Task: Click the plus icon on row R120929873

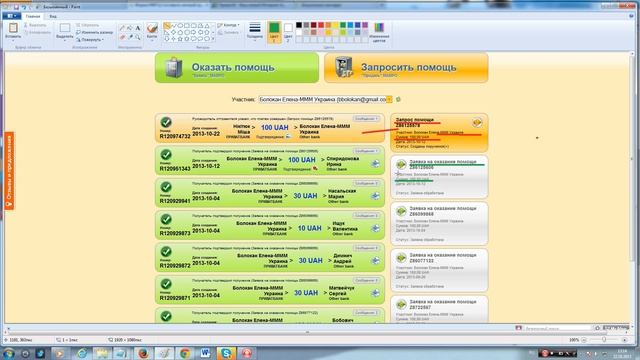Action: click(x=375, y=229)
